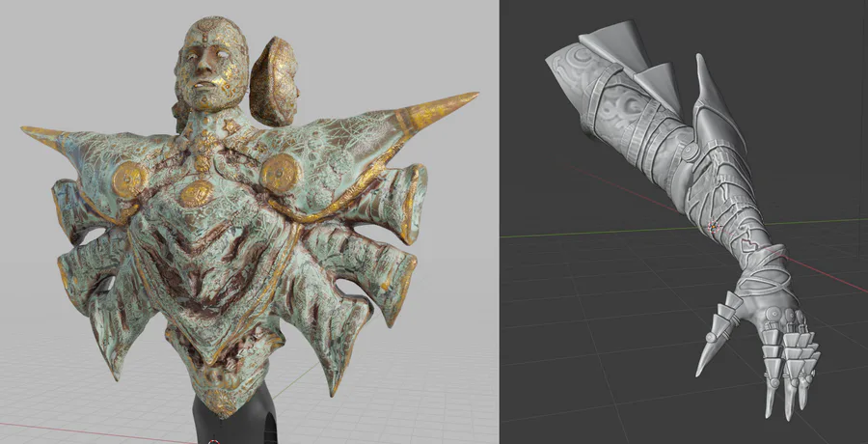Click the 3D cursor on the arm's forearm

(x=714, y=227)
